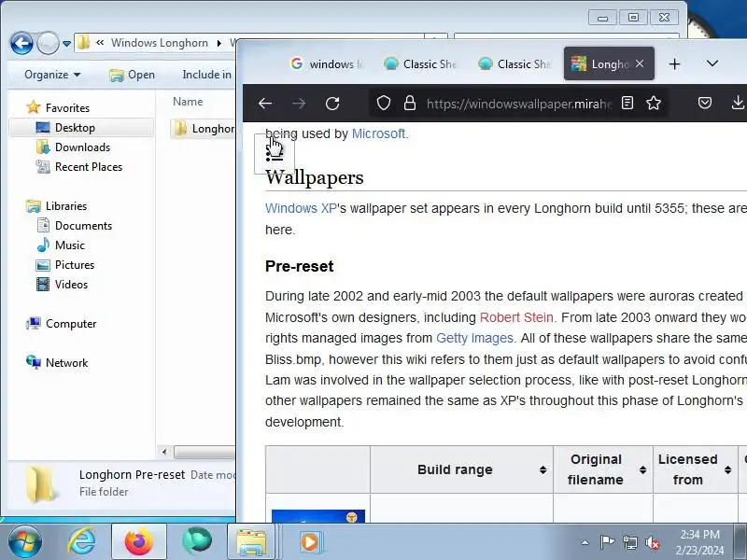
Task: Open the tracking protection shield icon
Action: coord(384,103)
